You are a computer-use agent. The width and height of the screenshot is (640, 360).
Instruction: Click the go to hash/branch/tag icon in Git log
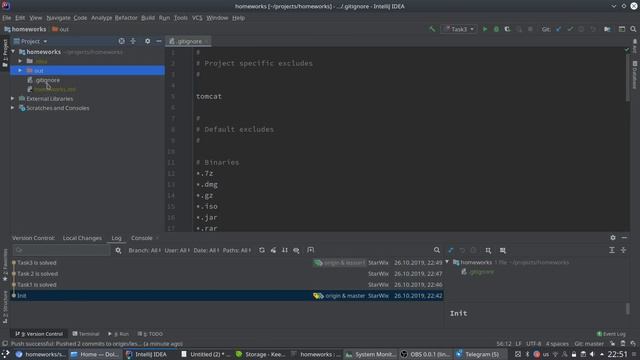(x=311, y=250)
